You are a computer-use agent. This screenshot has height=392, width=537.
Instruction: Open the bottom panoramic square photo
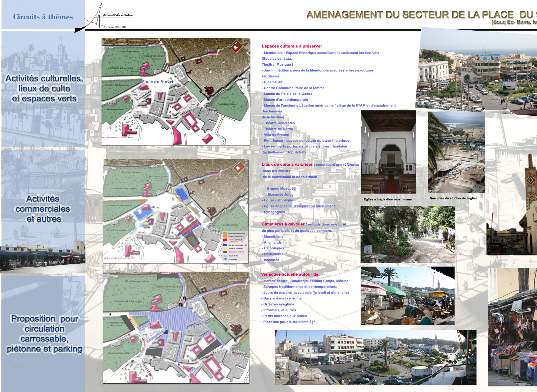(376, 357)
